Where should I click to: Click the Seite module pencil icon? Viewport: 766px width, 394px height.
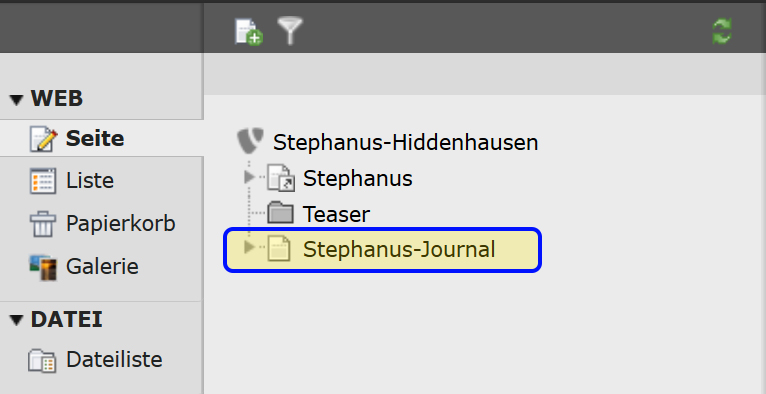tap(43, 139)
